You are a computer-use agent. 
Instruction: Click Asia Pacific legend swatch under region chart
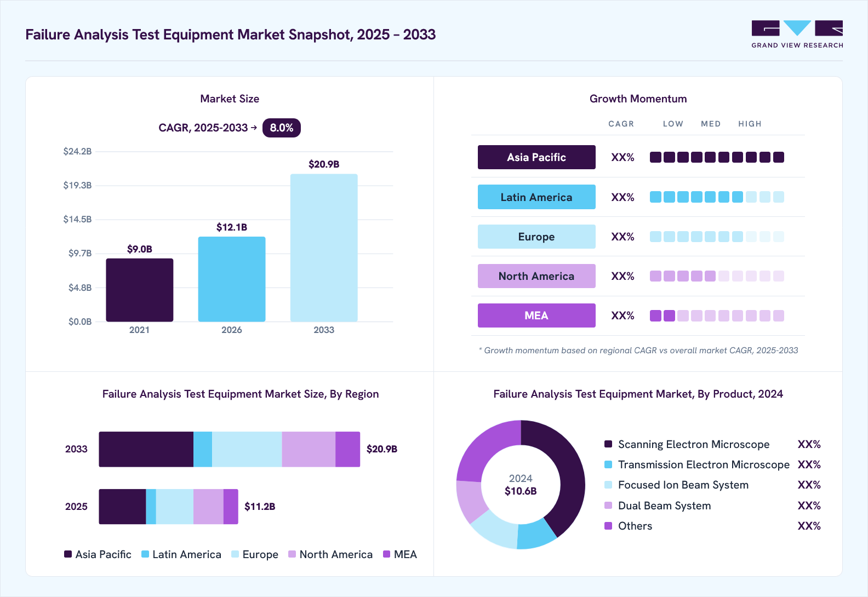pos(68,554)
